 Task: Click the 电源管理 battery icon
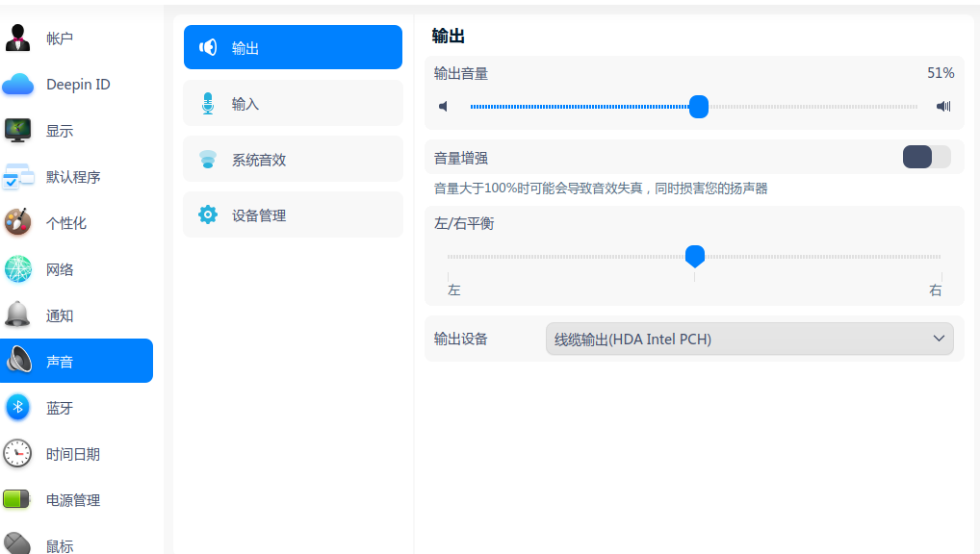[x=18, y=500]
